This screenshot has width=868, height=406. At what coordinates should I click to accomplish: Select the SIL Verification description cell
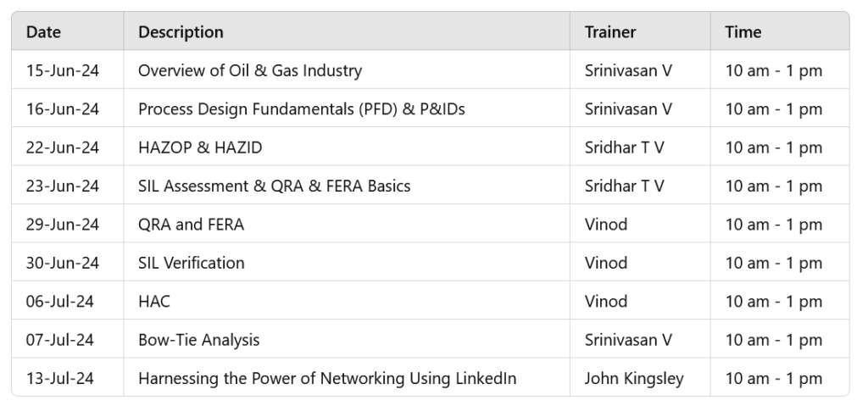pyautogui.click(x=191, y=263)
